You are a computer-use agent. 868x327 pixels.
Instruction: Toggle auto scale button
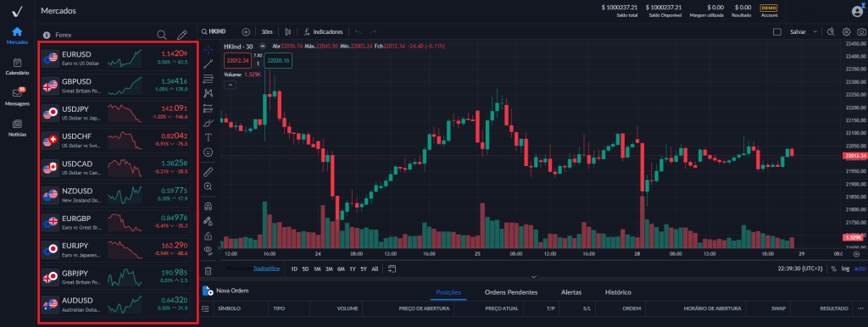(x=860, y=269)
